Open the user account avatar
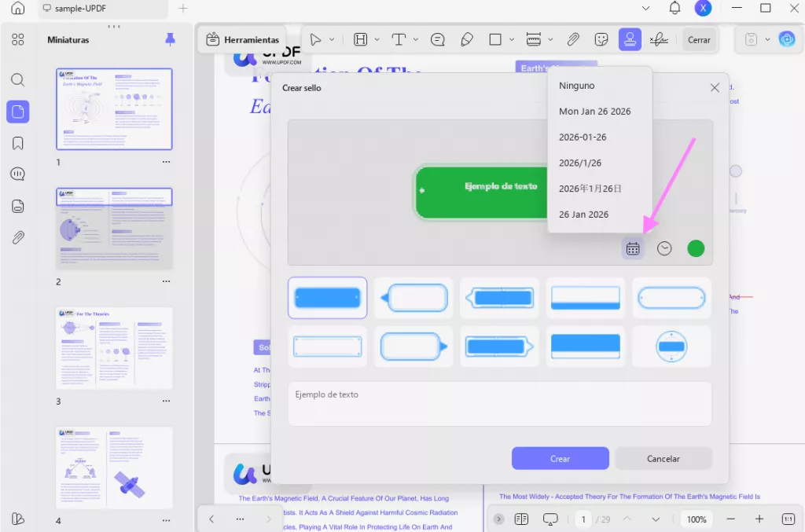 point(703,8)
